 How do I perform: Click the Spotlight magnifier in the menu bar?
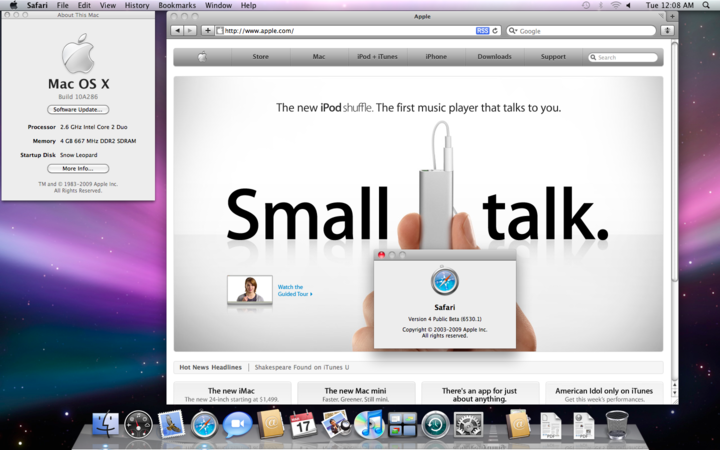(x=706, y=5)
